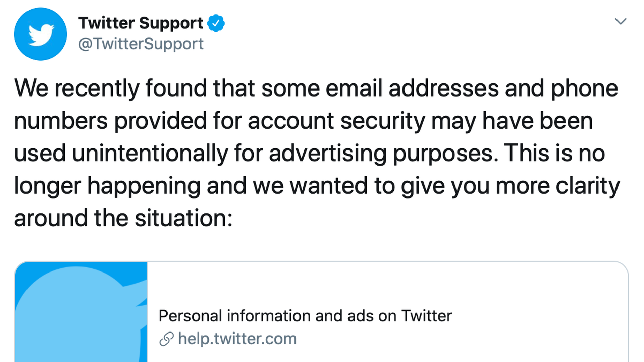Click "used unintentionally" in the tweet text

tap(121, 153)
